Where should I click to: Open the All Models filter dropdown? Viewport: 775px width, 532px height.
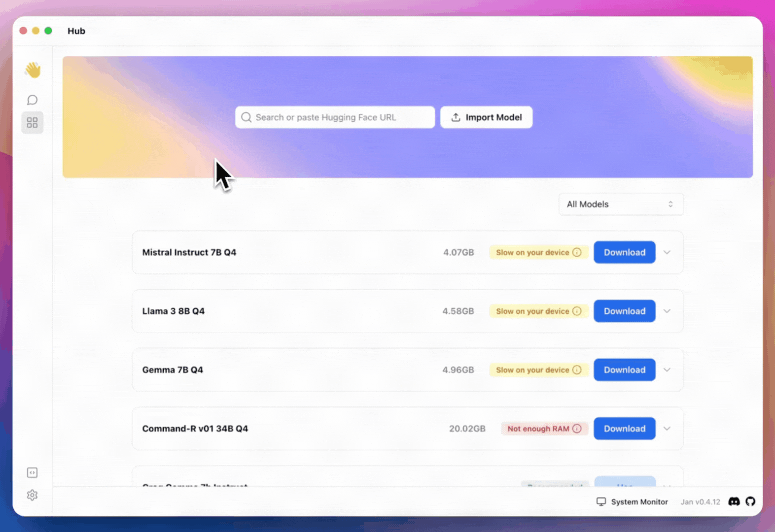coord(620,204)
